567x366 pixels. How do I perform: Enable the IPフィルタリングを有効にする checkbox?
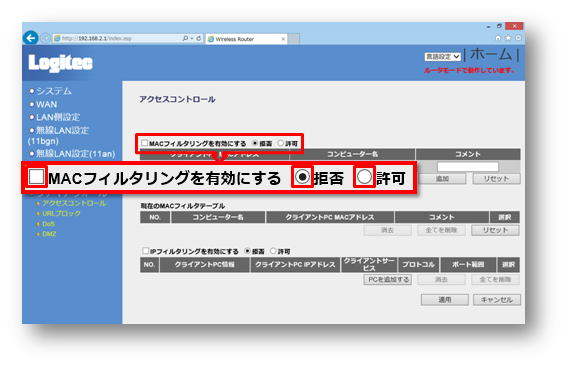pos(145,251)
